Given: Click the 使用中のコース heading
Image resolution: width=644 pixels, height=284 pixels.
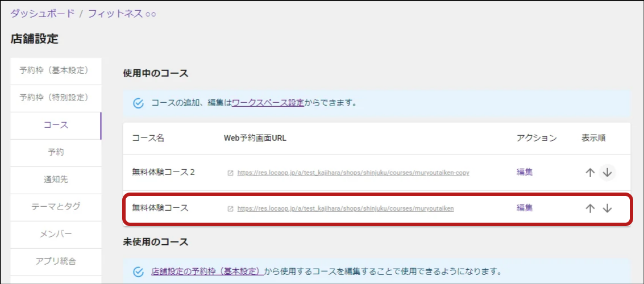Looking at the screenshot, I should coord(155,74).
